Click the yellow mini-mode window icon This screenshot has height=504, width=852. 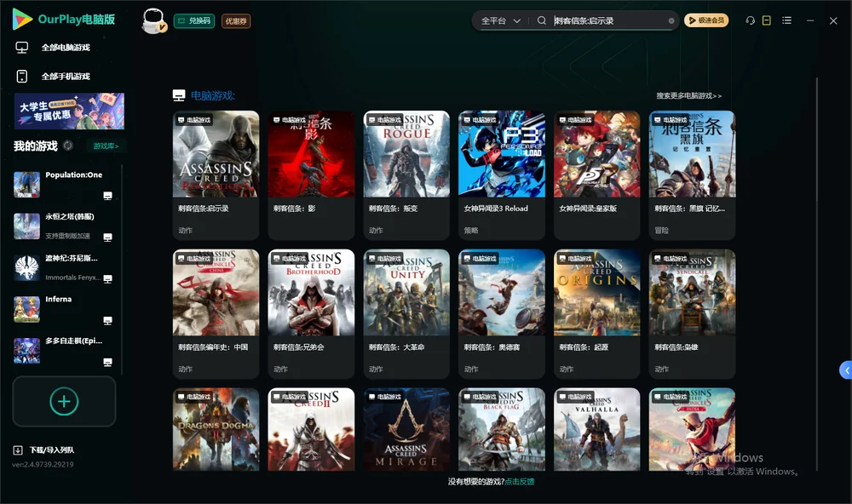tap(766, 20)
